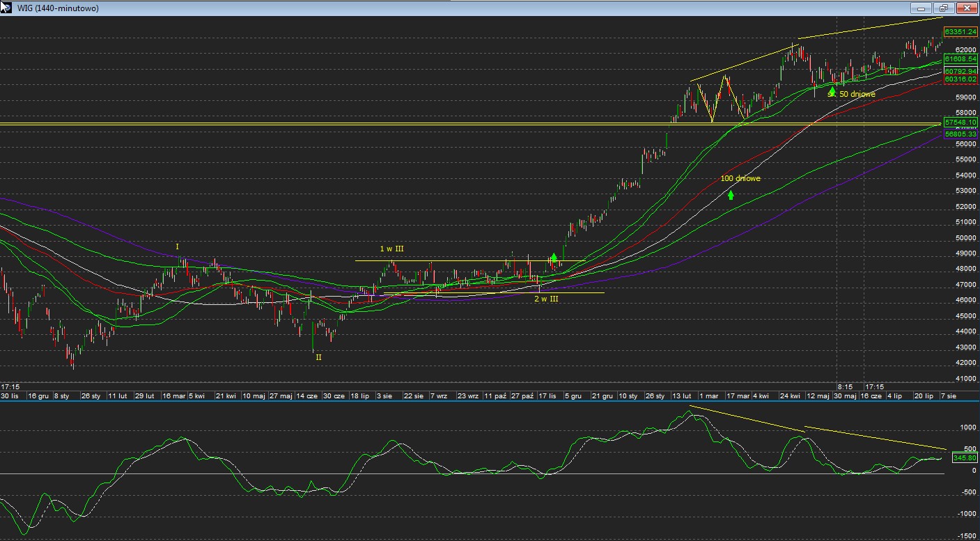Click the green breakout arrow above 17 lis
The width and height of the screenshot is (980, 541).
[554, 258]
